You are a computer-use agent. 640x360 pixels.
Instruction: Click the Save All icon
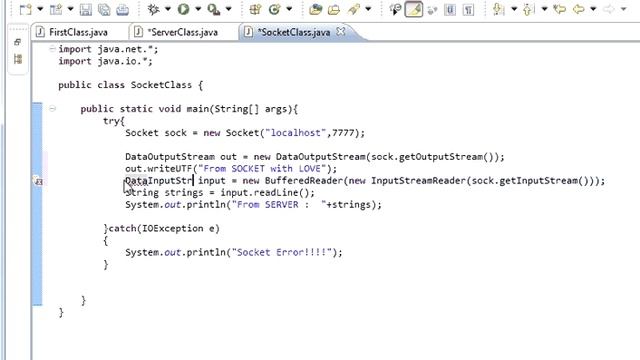(104, 9)
